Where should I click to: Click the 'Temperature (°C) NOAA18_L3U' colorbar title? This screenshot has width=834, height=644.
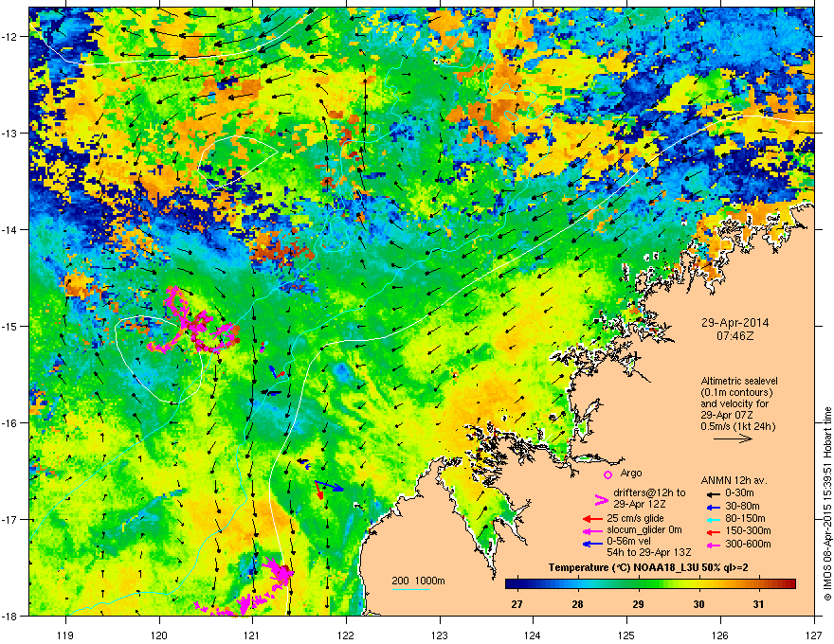pyautogui.click(x=624, y=568)
